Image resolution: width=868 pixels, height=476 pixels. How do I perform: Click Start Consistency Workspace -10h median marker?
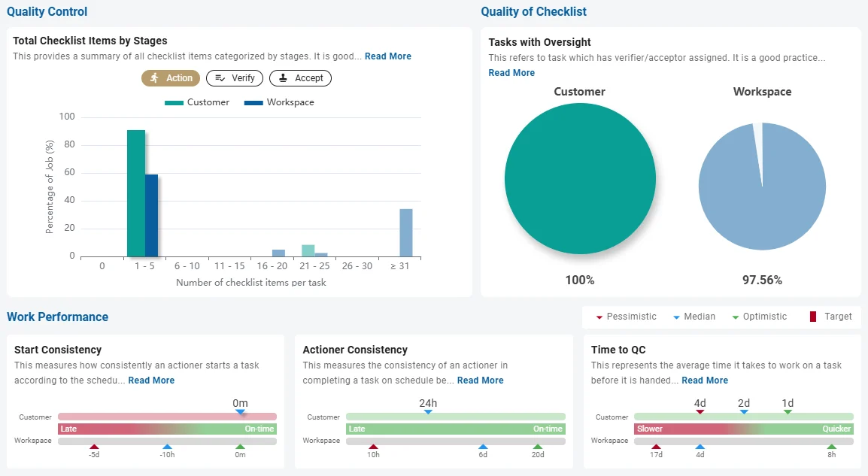[167, 447]
